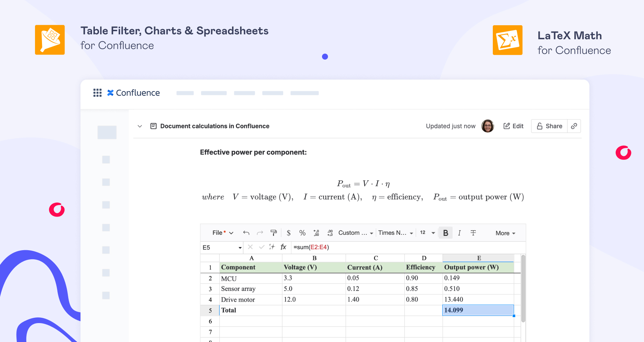The image size is (644, 342).
Task: Select the 0.85 efficiency cell
Action: [x=423, y=289]
